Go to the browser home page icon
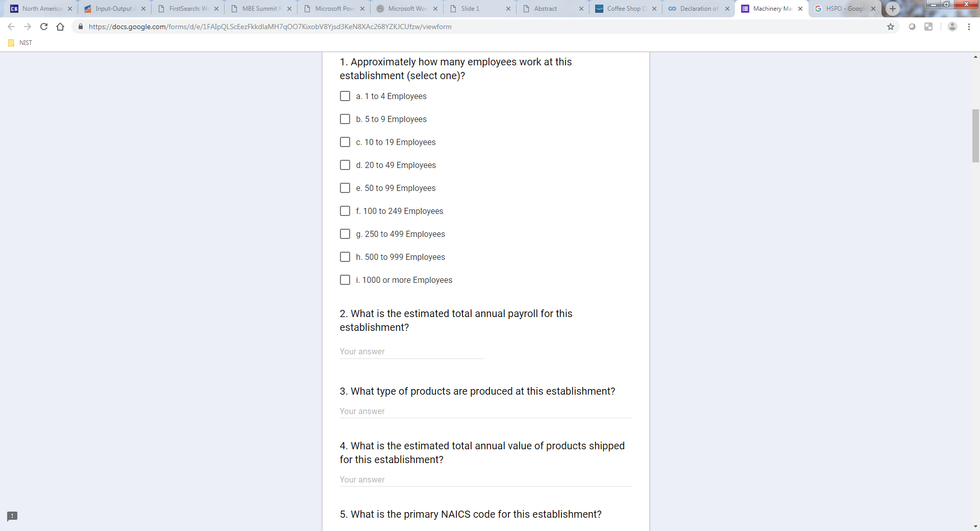The width and height of the screenshot is (980, 531). tap(60, 27)
